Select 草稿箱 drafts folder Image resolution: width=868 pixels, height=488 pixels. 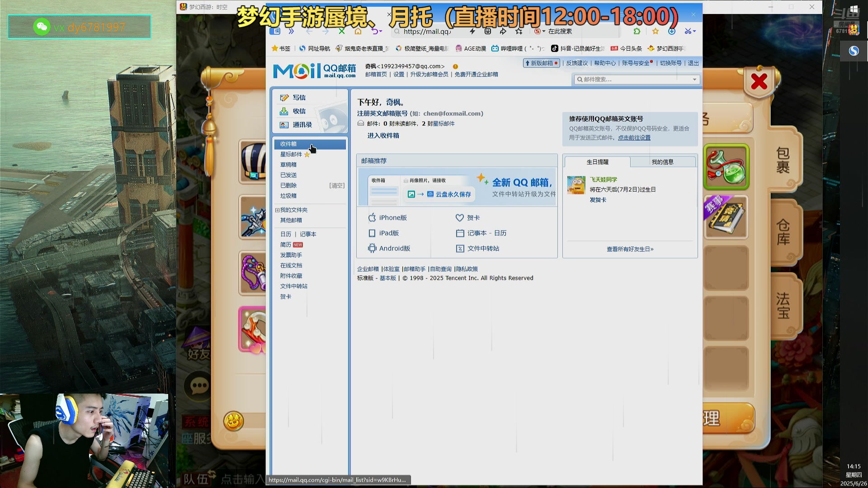point(288,165)
